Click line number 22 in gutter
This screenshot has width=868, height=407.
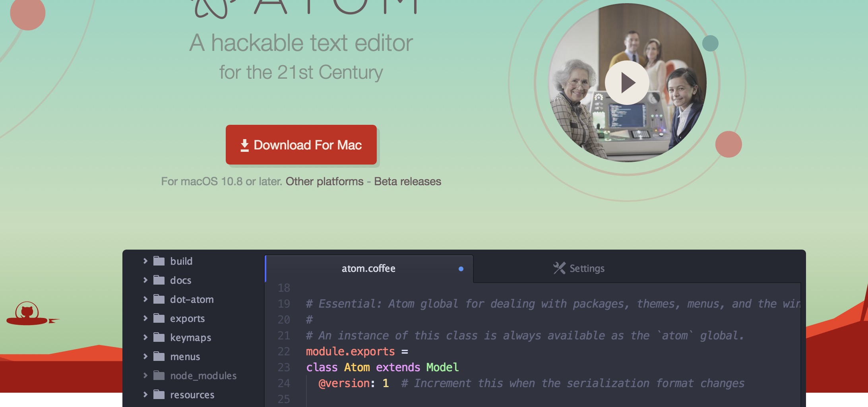pyautogui.click(x=284, y=352)
